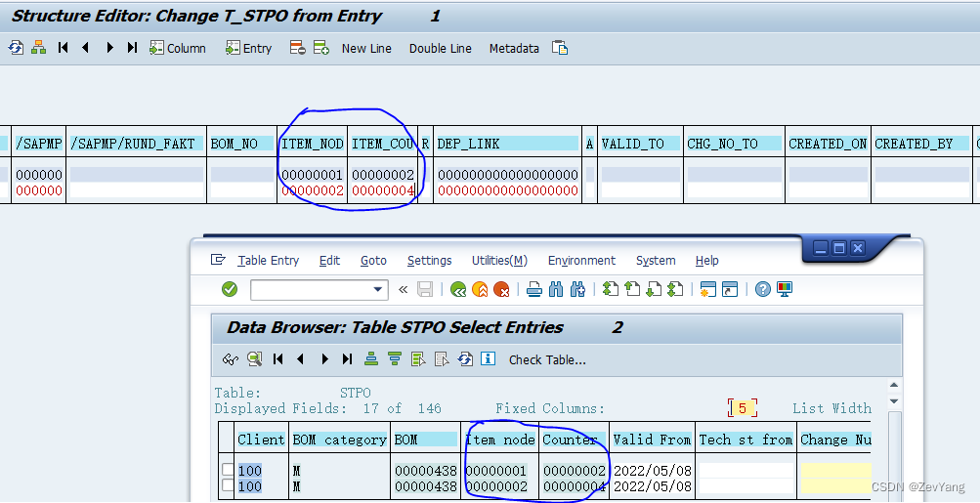Click the ITEM_NOD column header
Viewport: 980px width, 503px height.
313,144
